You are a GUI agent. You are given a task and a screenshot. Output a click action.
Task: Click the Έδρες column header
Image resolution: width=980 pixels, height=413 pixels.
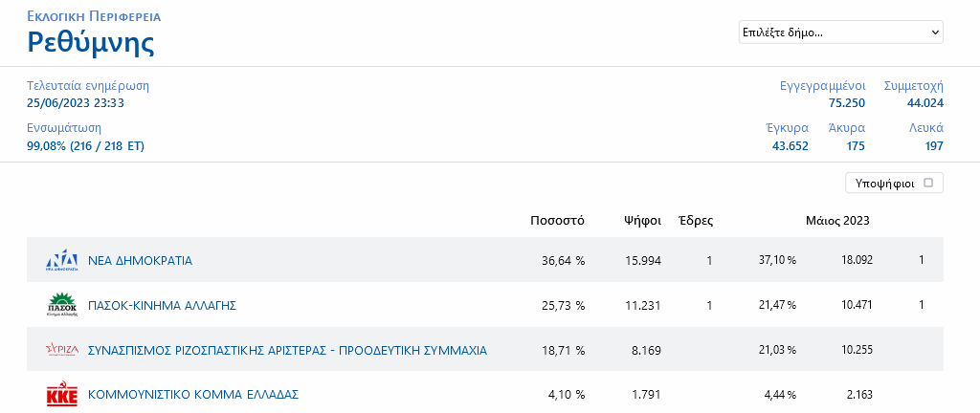pyautogui.click(x=695, y=220)
